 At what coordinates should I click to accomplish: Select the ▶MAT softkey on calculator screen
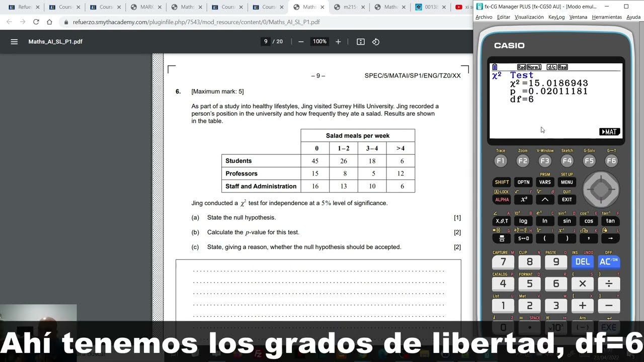609,132
